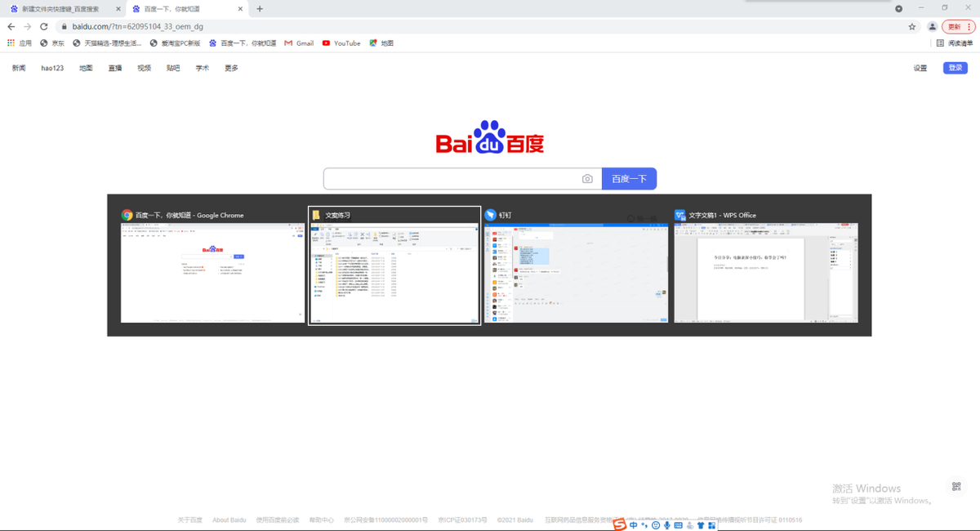Click the Baidu logo
Screen dimensions: 980x531
[490, 137]
